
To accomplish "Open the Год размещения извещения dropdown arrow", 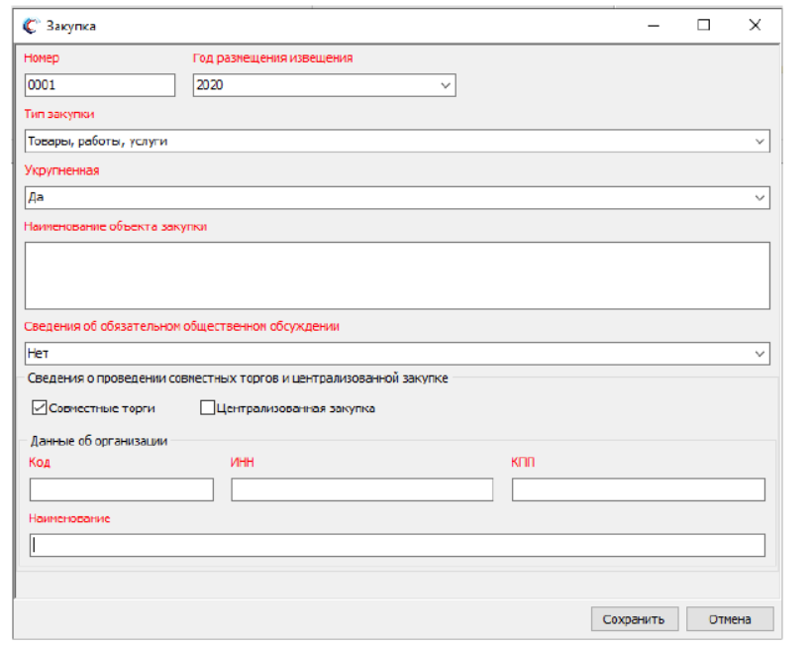I will pyautogui.click(x=446, y=85).
